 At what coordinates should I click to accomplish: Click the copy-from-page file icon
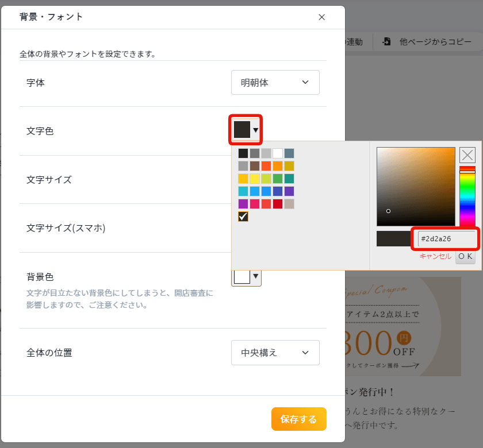tap(386, 41)
